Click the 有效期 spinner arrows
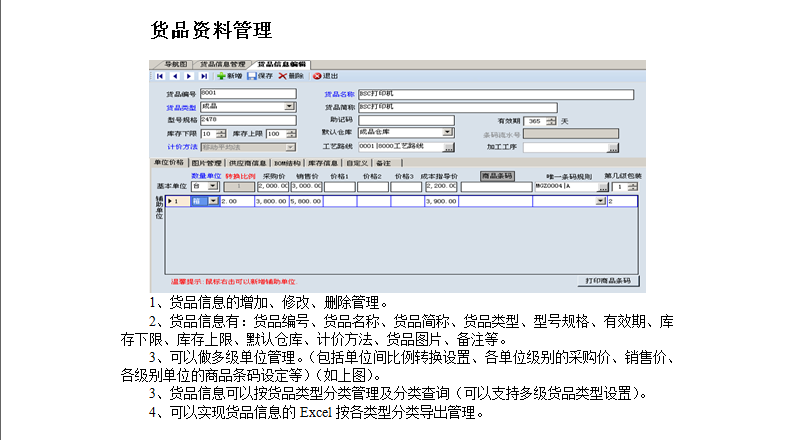The width and height of the screenshot is (795, 440). coord(551,120)
